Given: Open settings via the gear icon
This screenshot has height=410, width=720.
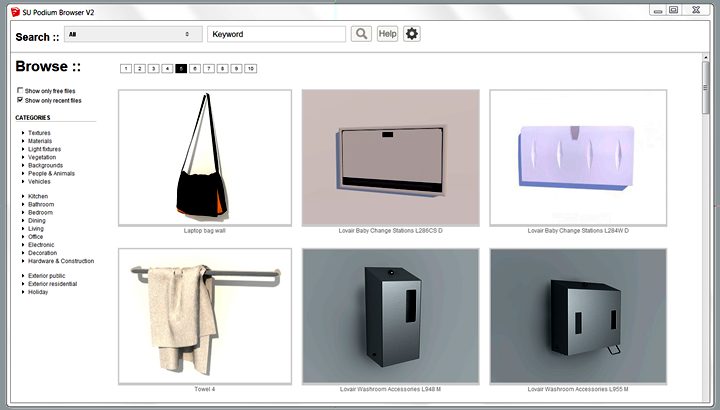Looking at the screenshot, I should [412, 34].
